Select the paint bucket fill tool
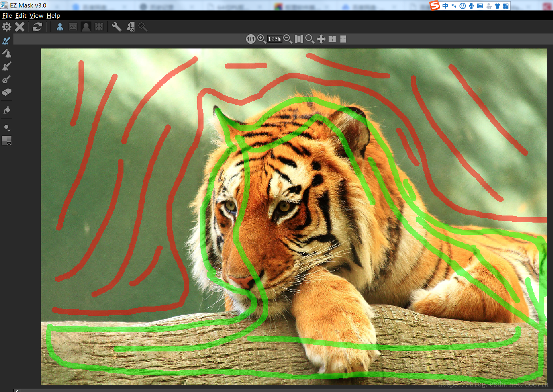Image resolution: width=553 pixels, height=392 pixels. click(x=7, y=110)
